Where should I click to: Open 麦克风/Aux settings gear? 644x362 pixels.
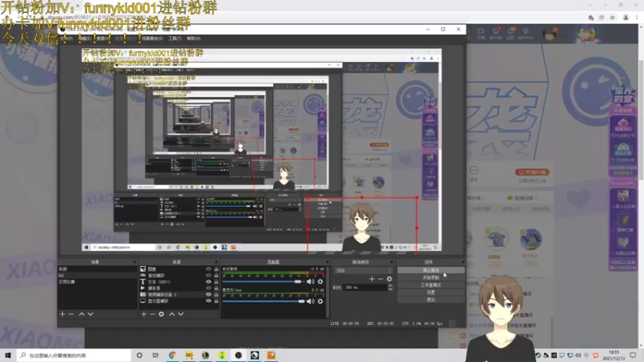coord(320,301)
